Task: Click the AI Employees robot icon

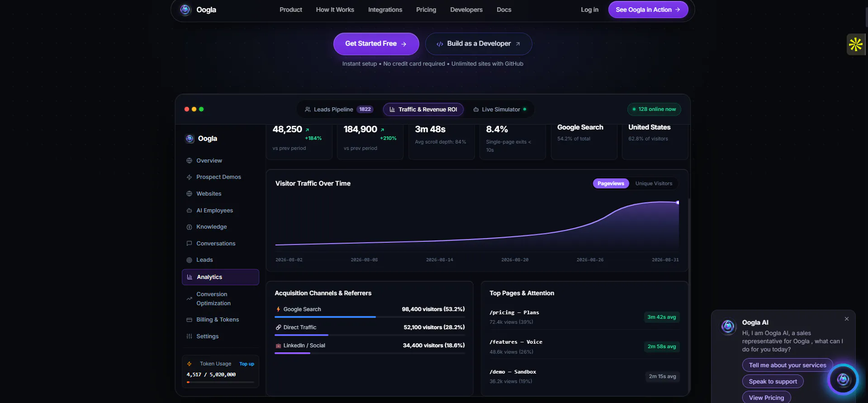Action: point(189,211)
